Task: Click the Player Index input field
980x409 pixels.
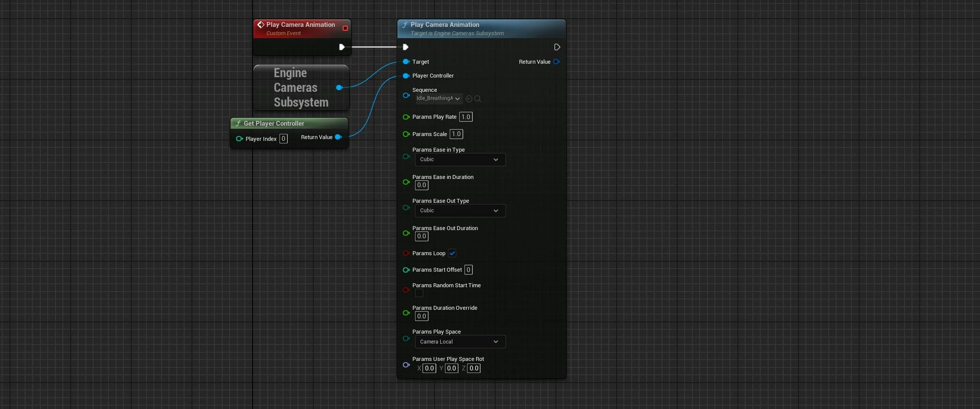Action: (x=283, y=139)
